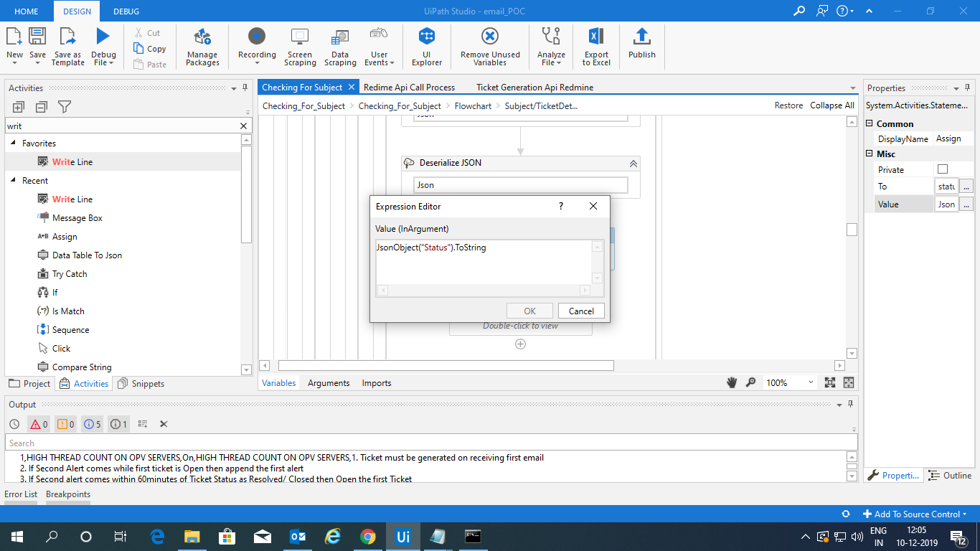Click the Collapse All link

(x=831, y=105)
